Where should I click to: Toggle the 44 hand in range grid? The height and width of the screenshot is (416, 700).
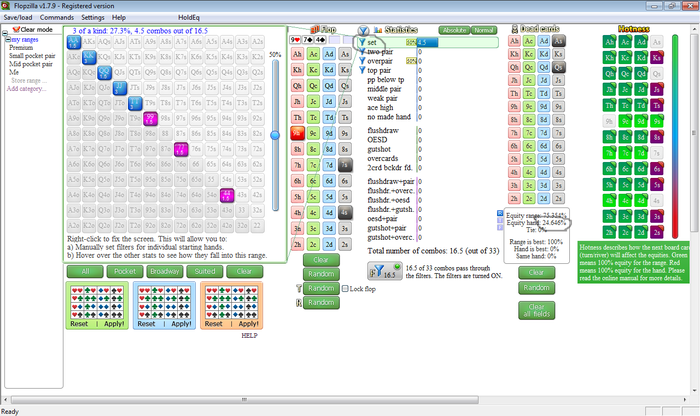(227, 195)
